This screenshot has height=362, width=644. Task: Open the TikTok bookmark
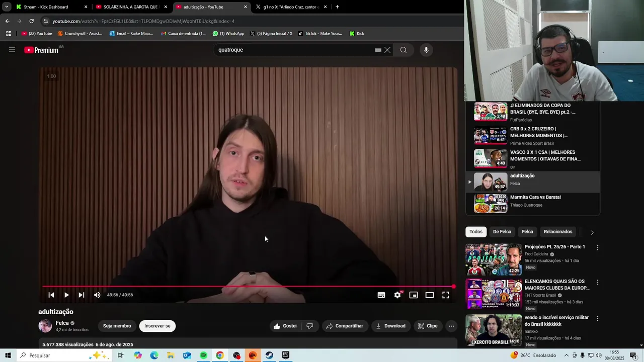320,34
